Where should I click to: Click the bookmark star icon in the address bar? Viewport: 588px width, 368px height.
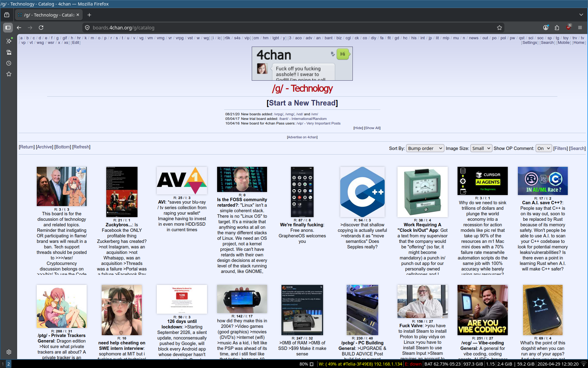[499, 28]
